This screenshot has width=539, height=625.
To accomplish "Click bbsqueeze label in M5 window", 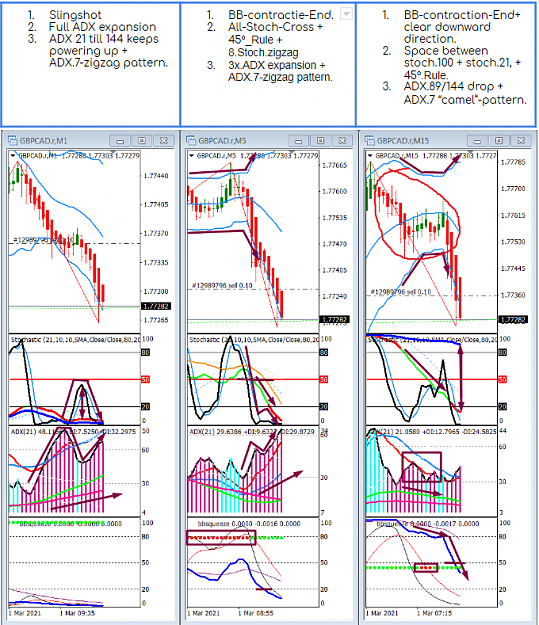I will point(249,523).
